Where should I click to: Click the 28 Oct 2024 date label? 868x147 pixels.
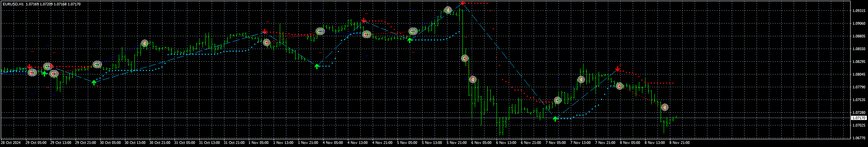11,143
